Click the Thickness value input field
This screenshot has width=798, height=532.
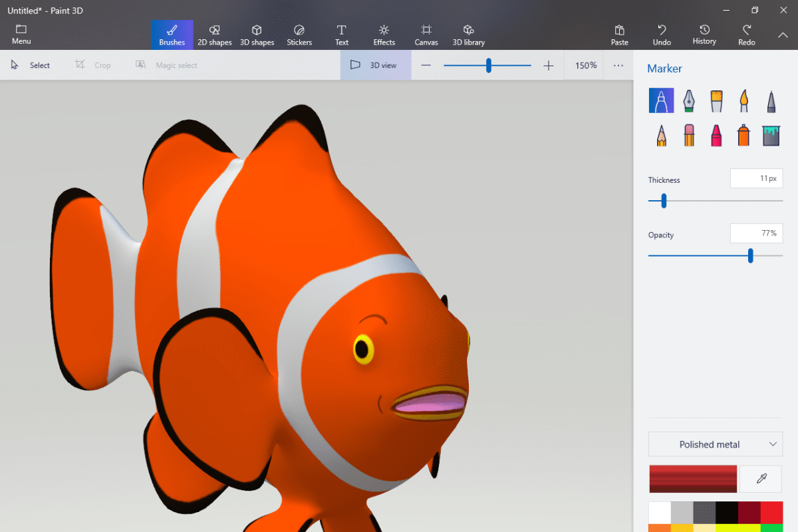point(756,179)
